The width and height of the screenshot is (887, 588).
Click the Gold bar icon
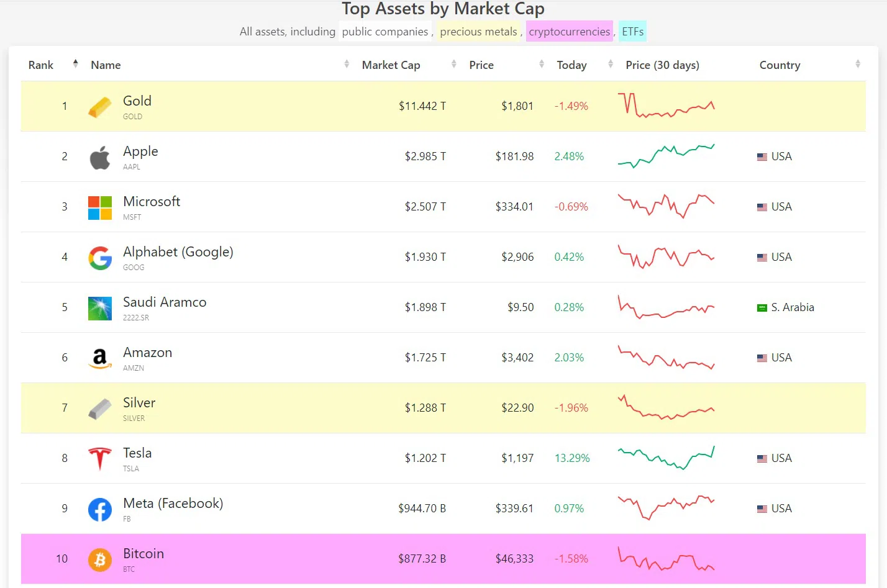tap(99, 107)
